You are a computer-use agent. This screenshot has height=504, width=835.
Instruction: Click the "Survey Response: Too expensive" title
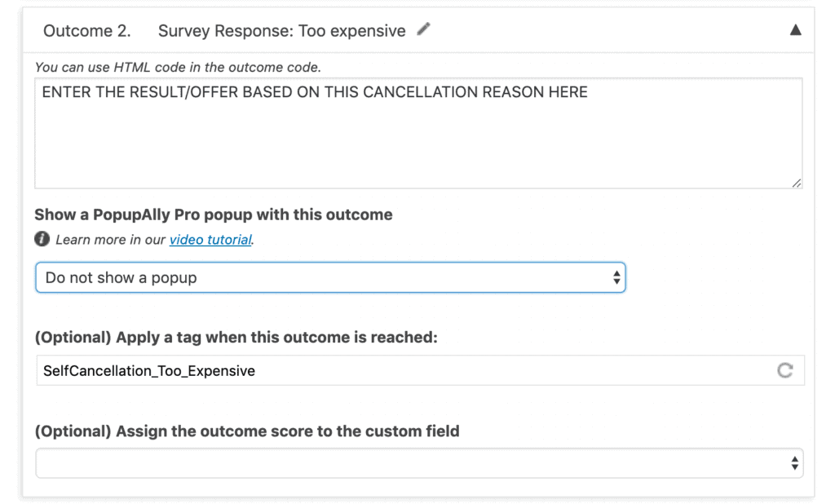coord(281,30)
